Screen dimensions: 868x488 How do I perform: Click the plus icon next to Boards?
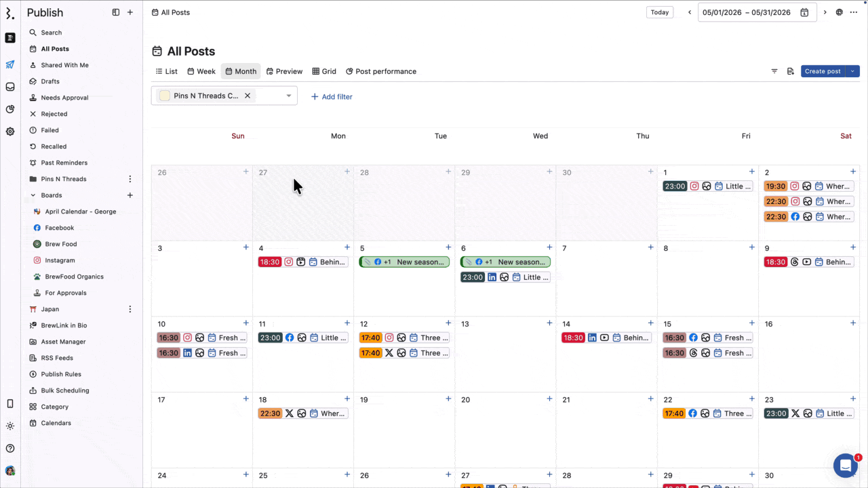tap(130, 195)
